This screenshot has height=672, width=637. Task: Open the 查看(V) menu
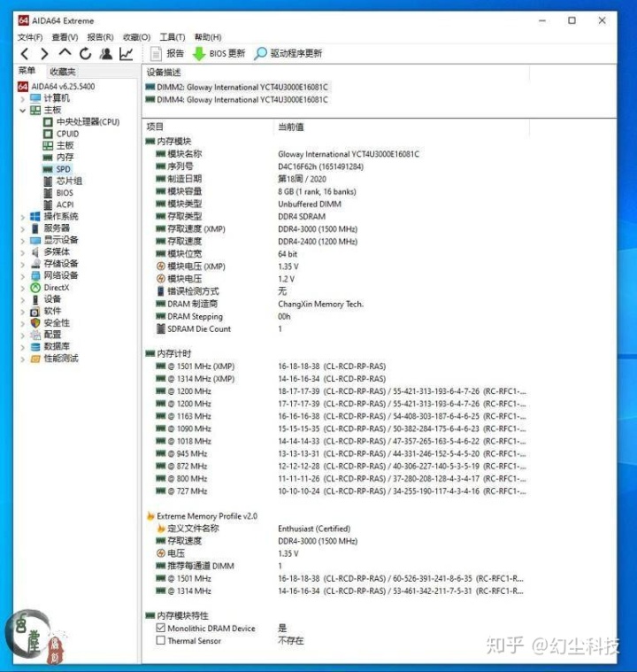pos(65,37)
